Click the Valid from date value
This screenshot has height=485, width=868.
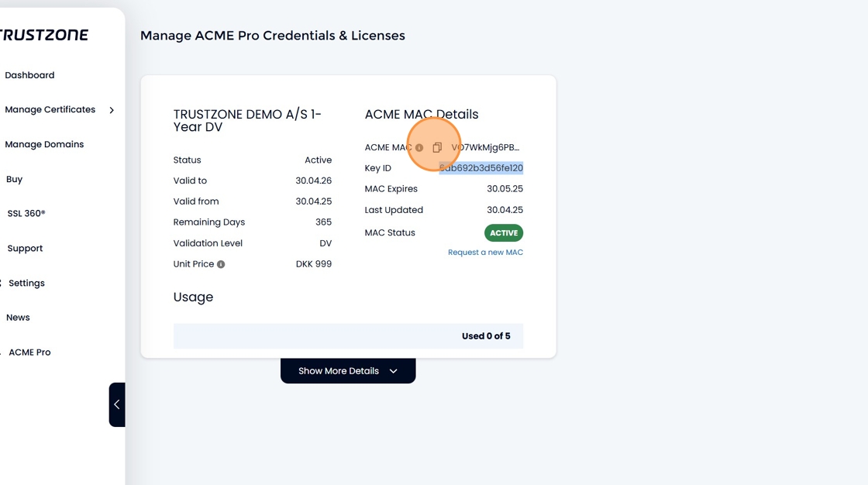[x=314, y=201]
